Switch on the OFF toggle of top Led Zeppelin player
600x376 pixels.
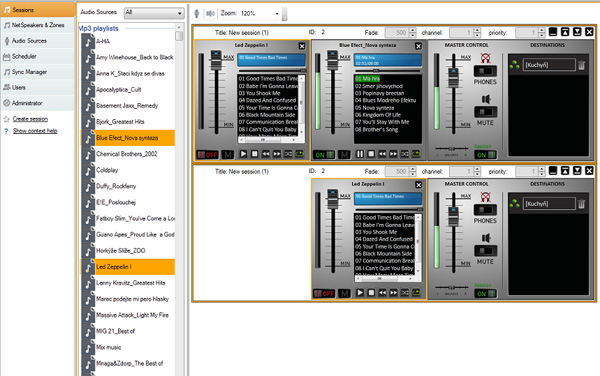click(x=208, y=155)
